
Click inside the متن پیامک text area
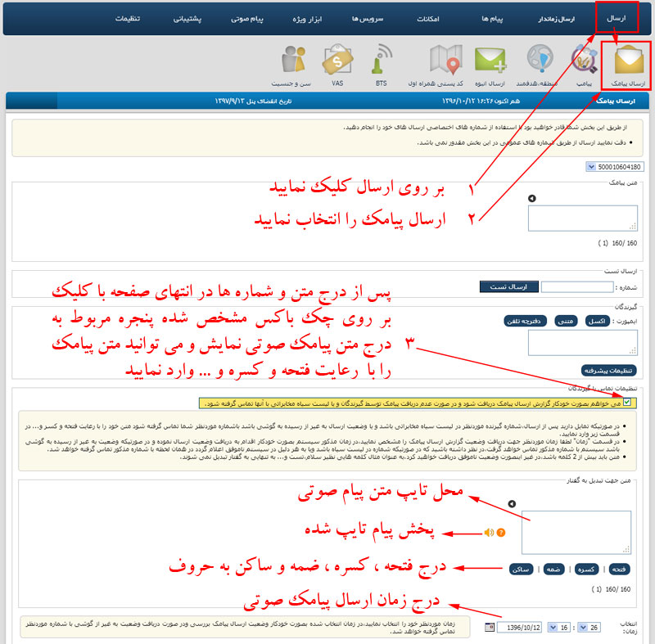coord(583,218)
